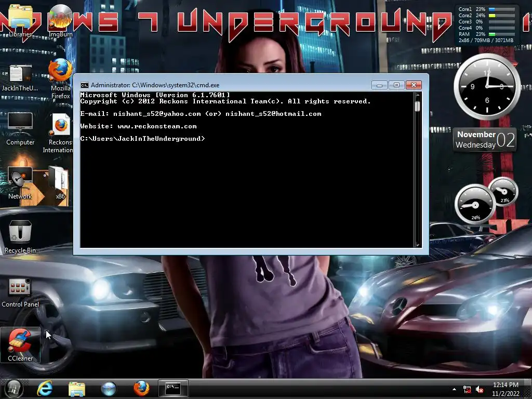Show hidden tray icons arrow

click(x=454, y=389)
